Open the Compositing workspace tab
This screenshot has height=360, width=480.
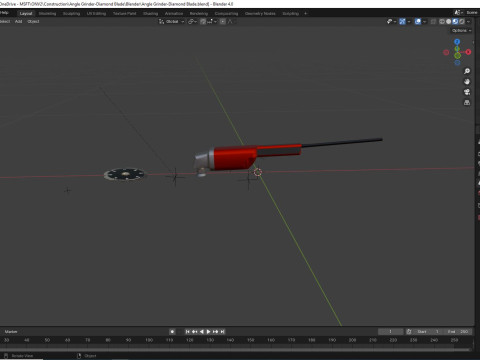coord(226,13)
